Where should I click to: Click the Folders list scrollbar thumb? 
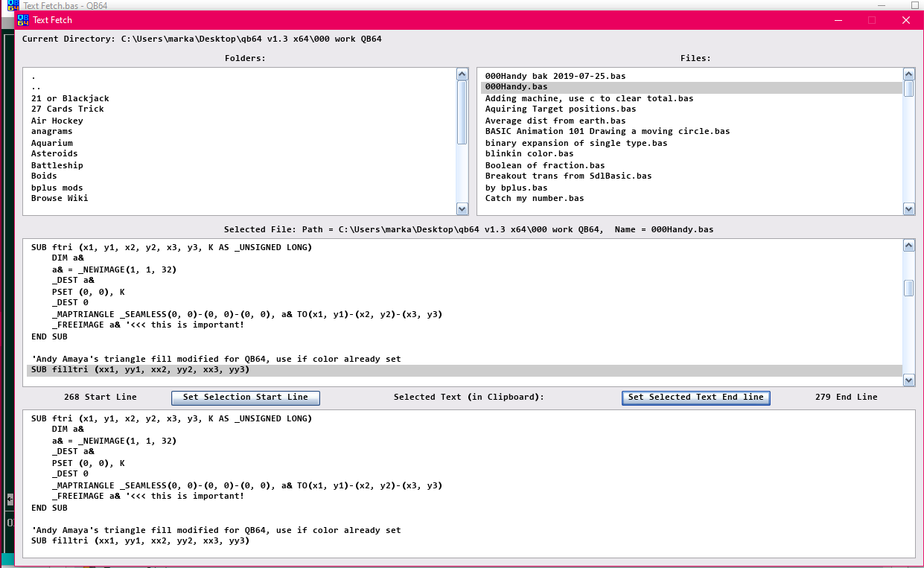coord(462,112)
